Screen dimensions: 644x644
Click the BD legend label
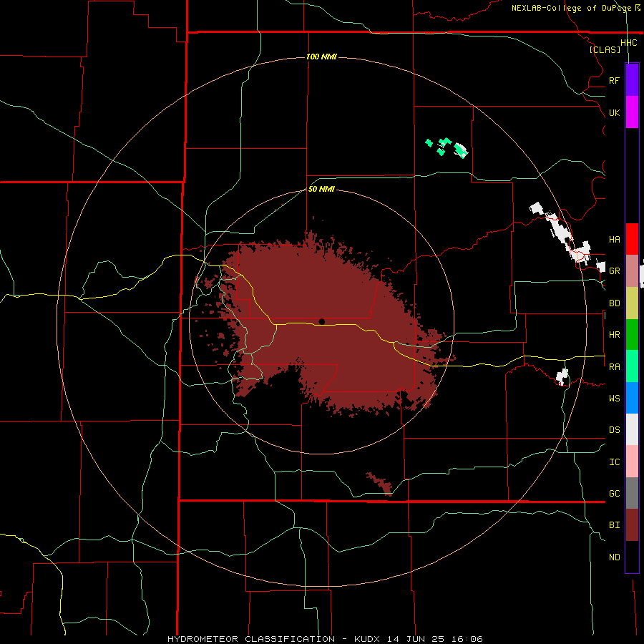[614, 303]
